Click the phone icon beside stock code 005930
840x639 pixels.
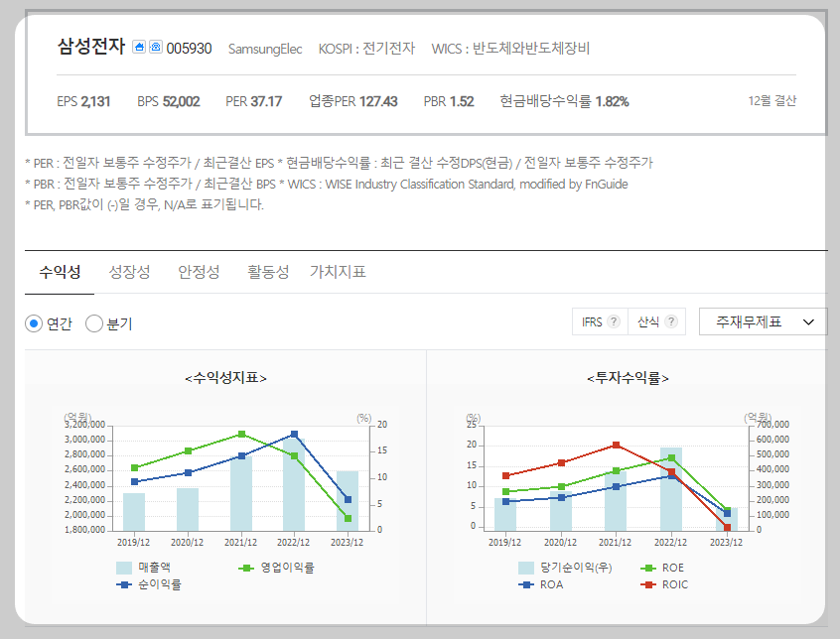click(155, 47)
